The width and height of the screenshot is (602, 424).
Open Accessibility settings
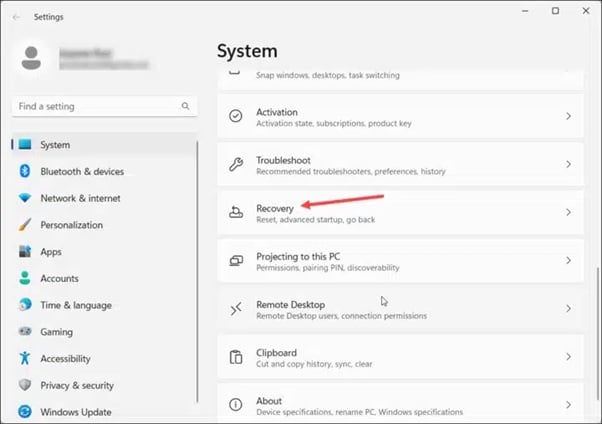pyautogui.click(x=104, y=358)
